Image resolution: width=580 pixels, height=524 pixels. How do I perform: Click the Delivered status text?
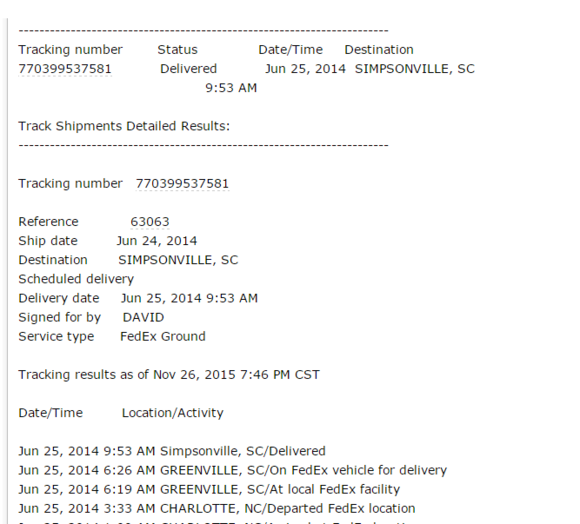click(x=188, y=69)
